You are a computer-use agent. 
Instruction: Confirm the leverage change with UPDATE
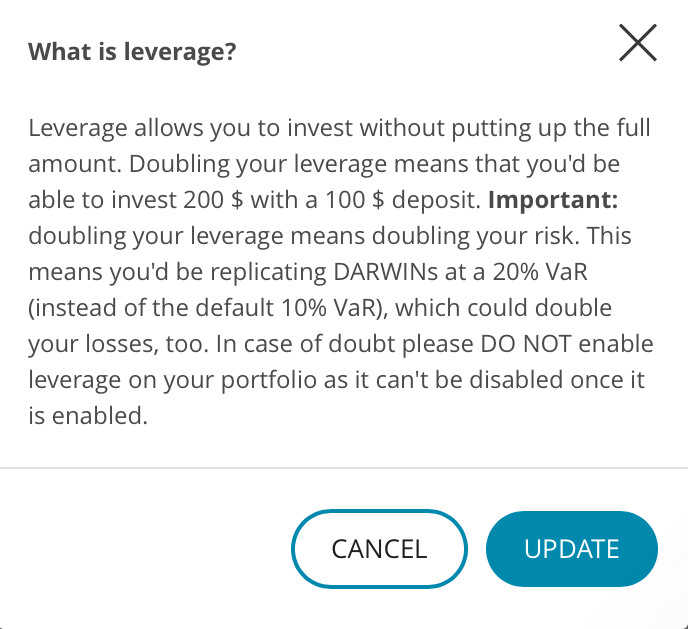tap(572, 549)
